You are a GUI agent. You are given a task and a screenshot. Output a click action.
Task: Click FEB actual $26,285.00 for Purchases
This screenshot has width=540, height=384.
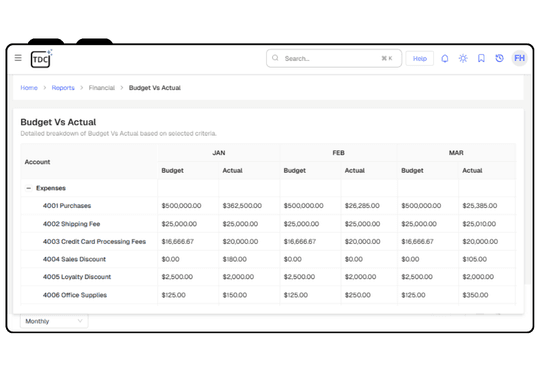tap(362, 206)
